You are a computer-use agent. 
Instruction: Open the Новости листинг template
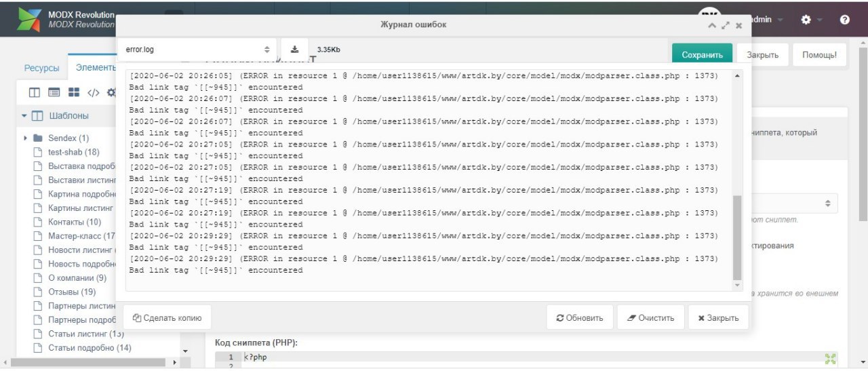click(82, 250)
